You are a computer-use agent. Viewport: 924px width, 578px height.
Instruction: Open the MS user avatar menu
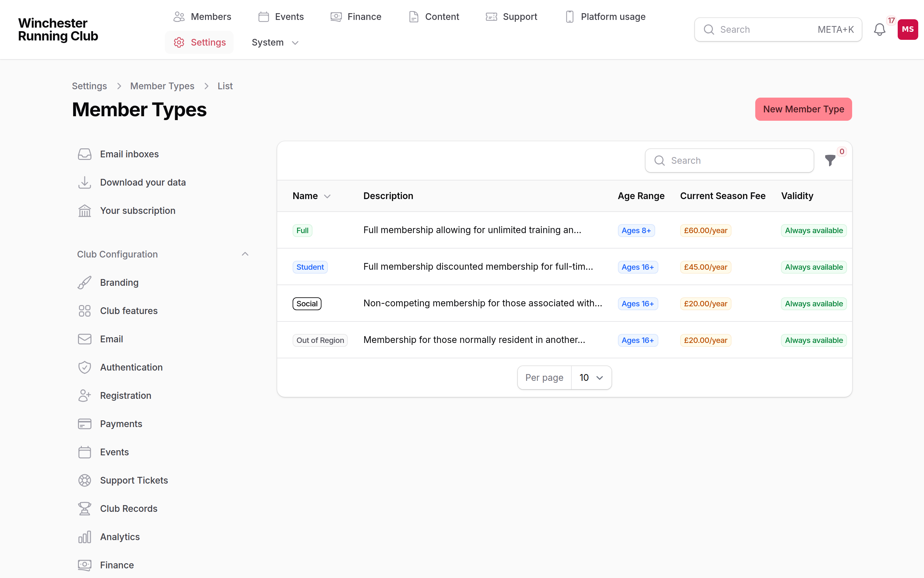point(908,30)
